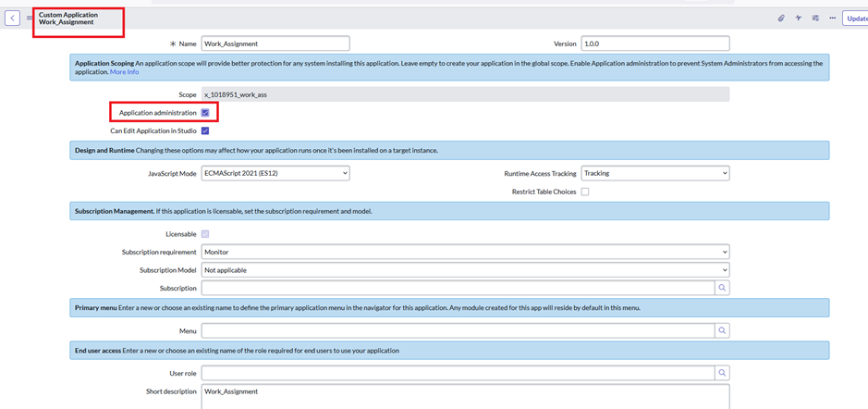This screenshot has width=868, height=409.
Task: Click the Menu field lookup icon
Action: (722, 330)
